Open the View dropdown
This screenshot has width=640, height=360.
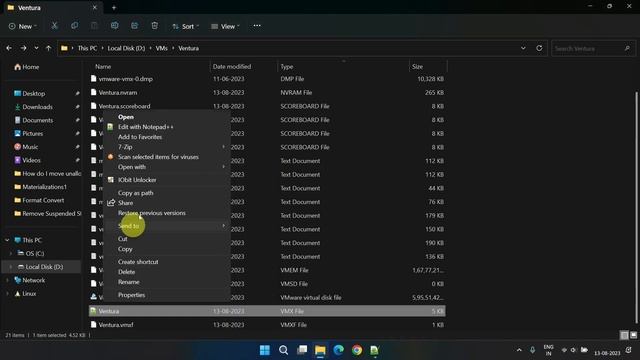tap(225, 26)
